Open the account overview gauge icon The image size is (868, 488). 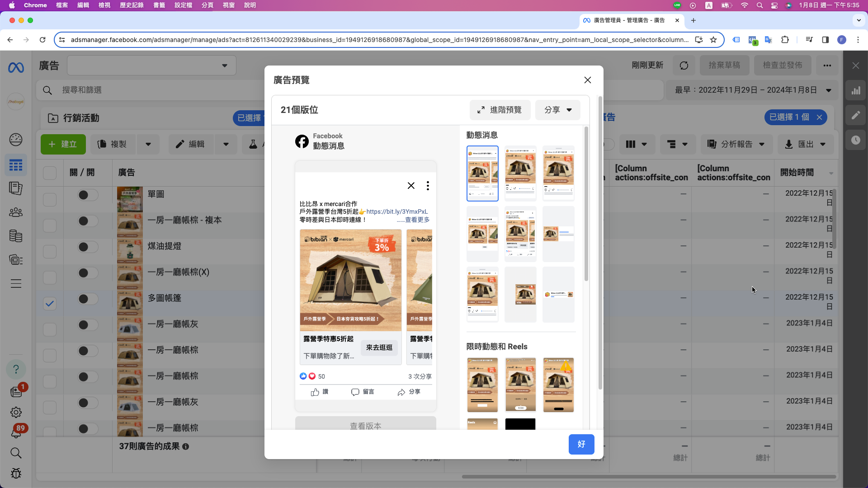click(16, 140)
